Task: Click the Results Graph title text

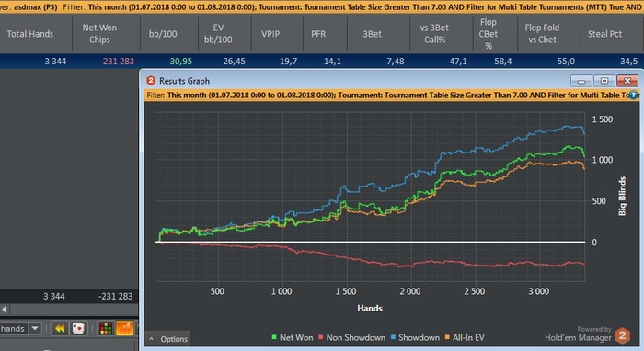Action: 184,81
